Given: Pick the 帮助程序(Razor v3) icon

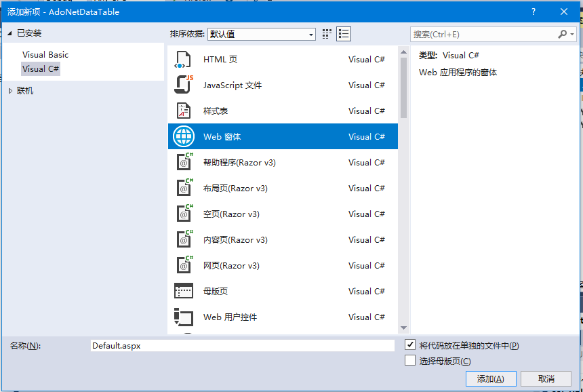Looking at the screenshot, I should coord(184,163).
